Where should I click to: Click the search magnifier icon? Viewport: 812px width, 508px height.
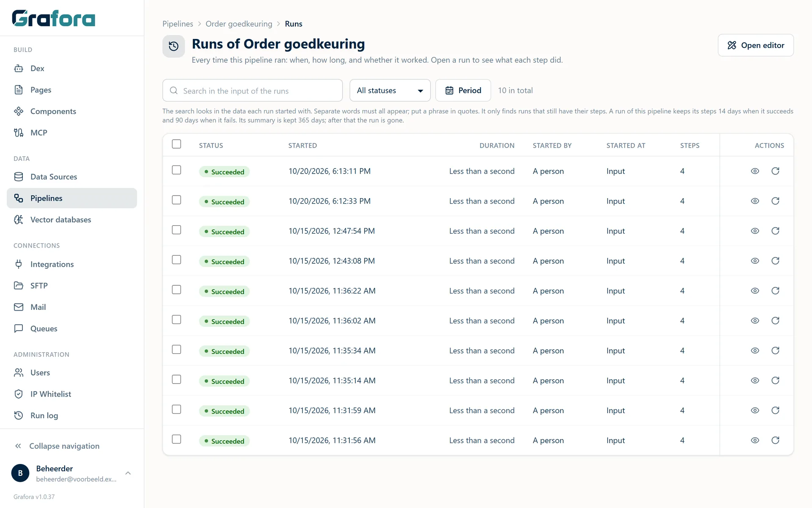(x=174, y=91)
